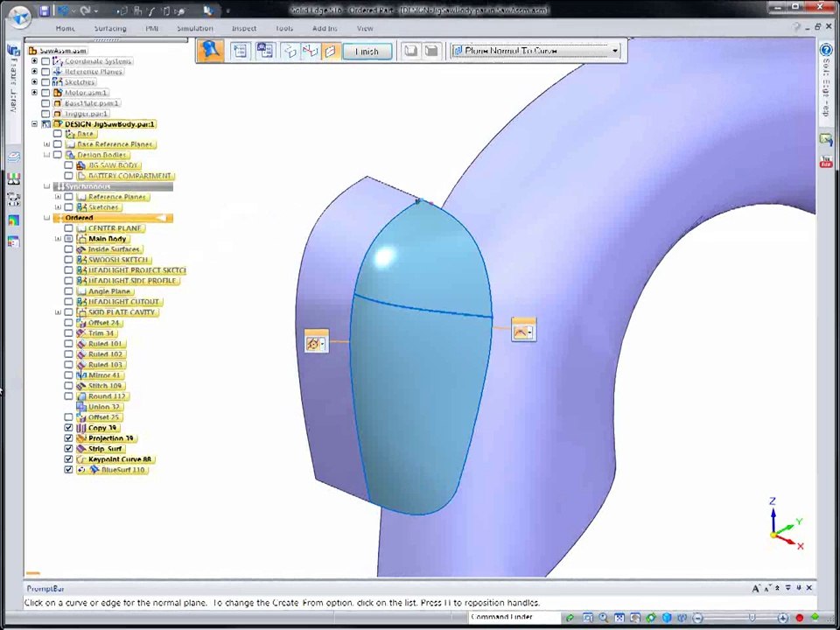
Task: Expand the Main Body tree node
Action: (x=58, y=239)
